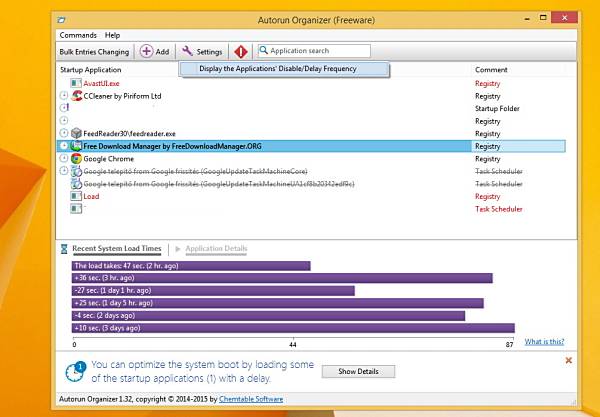This screenshot has height=417, width=600.
Task: Dismiss the optimization tip with orange X
Action: 569,360
